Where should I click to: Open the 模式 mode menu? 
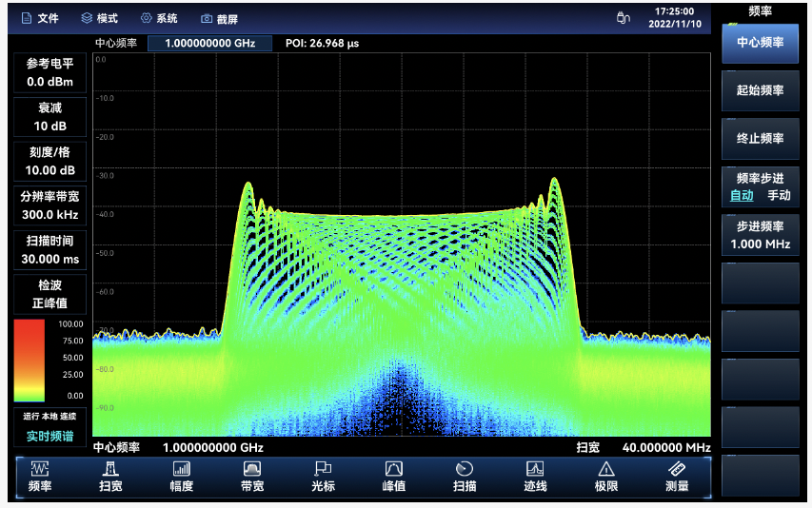[x=99, y=19]
